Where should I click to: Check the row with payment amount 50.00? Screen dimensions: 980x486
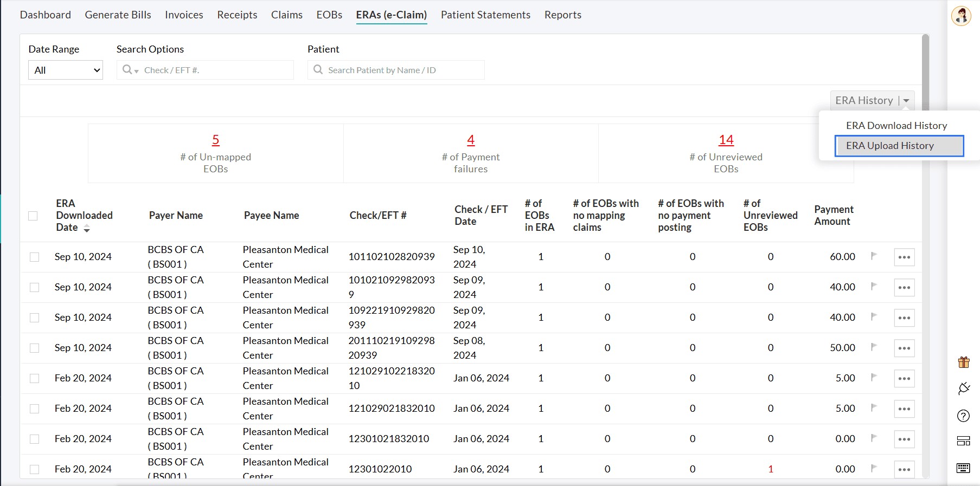pos(35,348)
